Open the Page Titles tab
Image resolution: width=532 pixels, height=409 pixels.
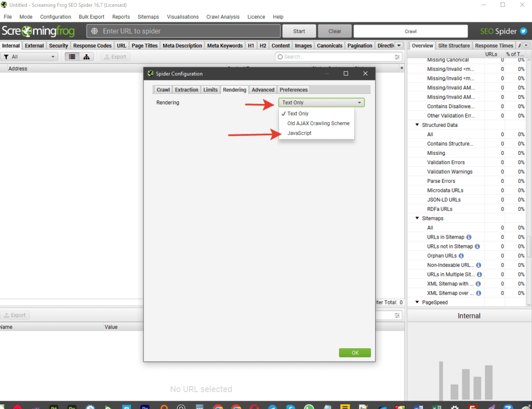pyautogui.click(x=144, y=46)
